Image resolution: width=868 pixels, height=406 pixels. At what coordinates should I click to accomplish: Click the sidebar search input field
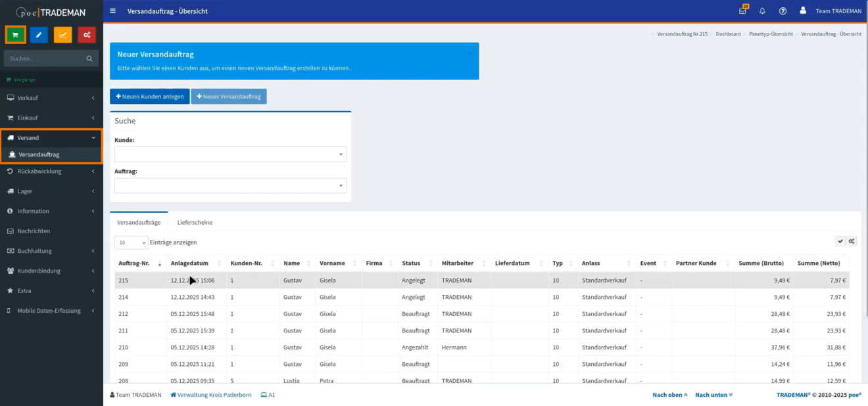point(46,58)
